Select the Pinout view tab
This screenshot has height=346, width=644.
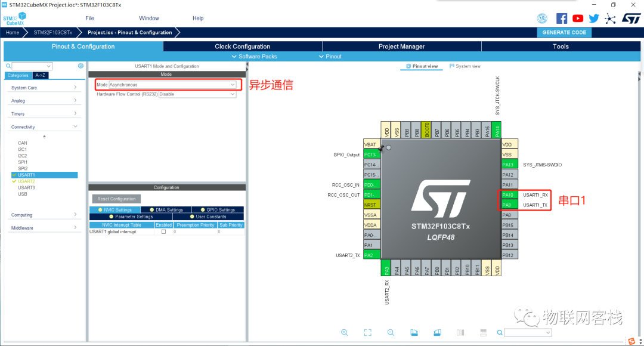point(422,66)
